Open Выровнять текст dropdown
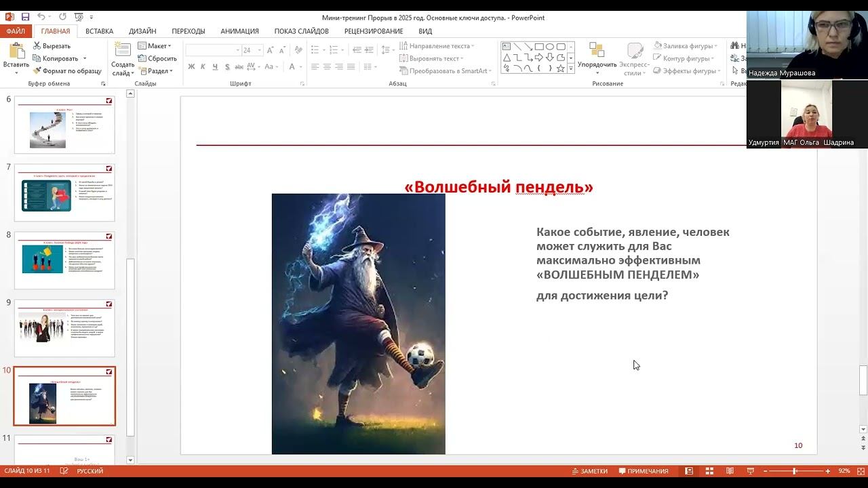Screen dimensions: 868x488 pos(431,58)
